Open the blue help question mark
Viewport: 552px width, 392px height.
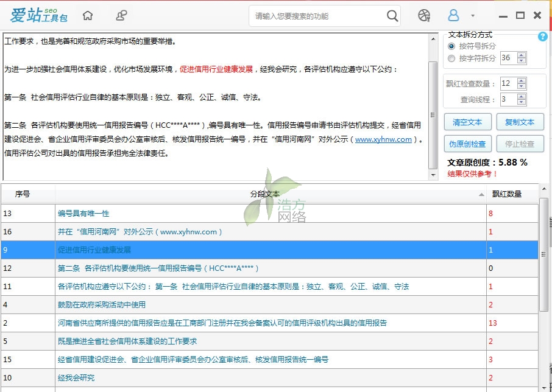(542, 37)
